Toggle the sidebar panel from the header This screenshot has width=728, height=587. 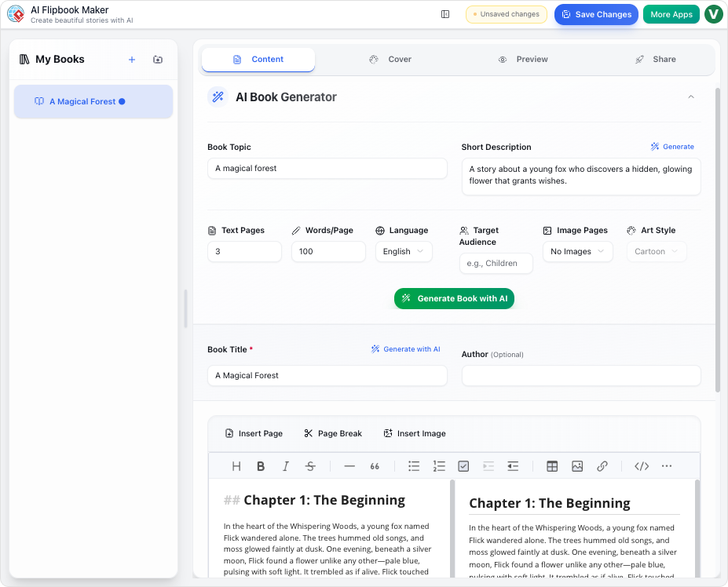445,13
